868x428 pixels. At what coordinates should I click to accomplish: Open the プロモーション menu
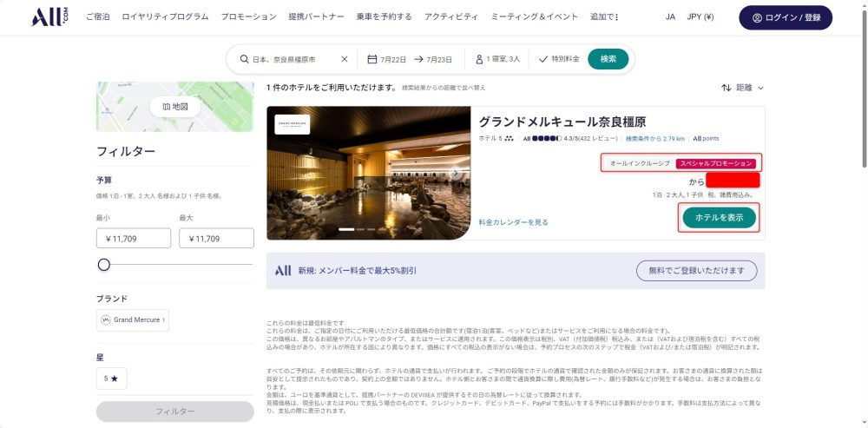248,17
